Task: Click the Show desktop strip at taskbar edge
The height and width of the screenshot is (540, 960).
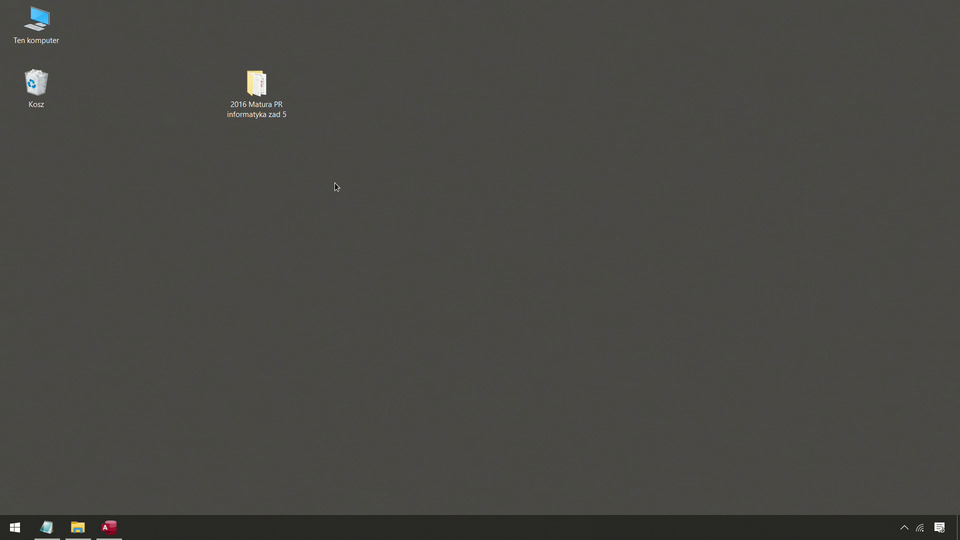Action: 957,527
